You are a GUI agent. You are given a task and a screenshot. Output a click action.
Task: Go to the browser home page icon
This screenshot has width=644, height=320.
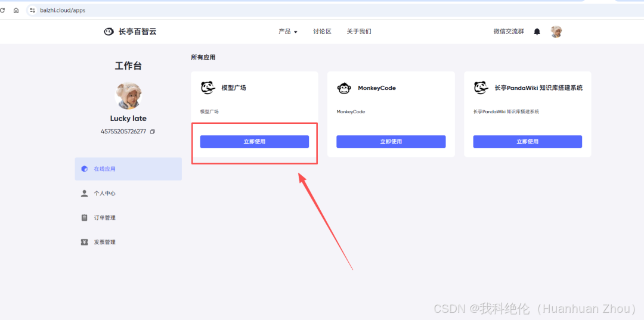16,10
